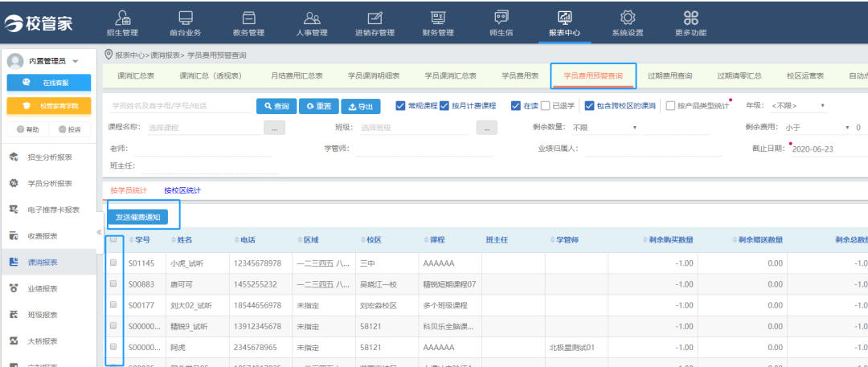Open the 剩余数量 dropdown
This screenshot has width=868, height=367.
(603, 128)
